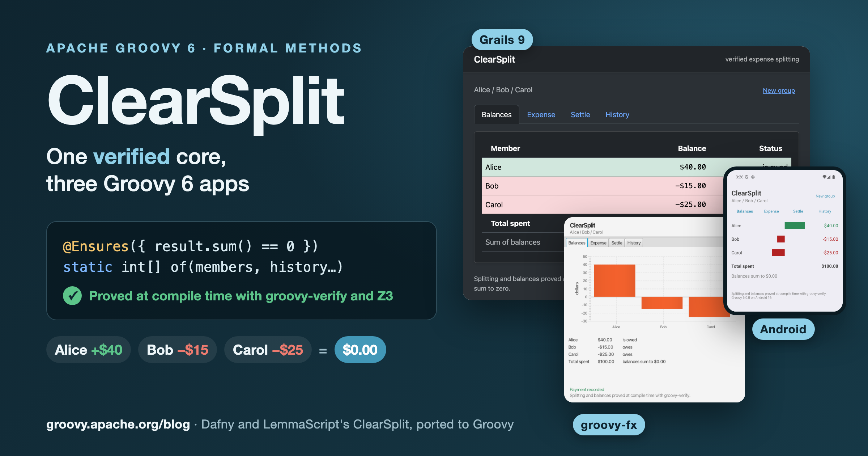Tap the Expense tab in the Android app

click(771, 211)
